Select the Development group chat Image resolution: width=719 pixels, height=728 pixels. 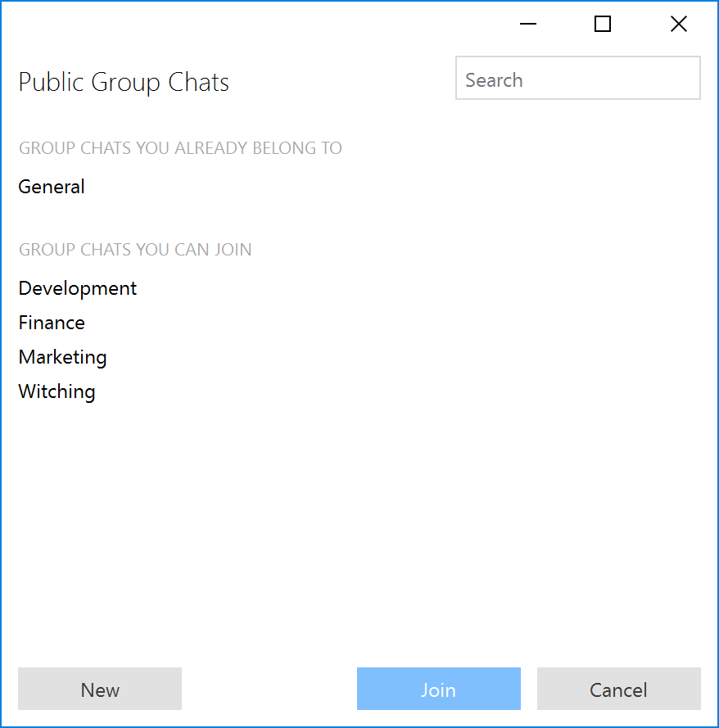point(78,289)
